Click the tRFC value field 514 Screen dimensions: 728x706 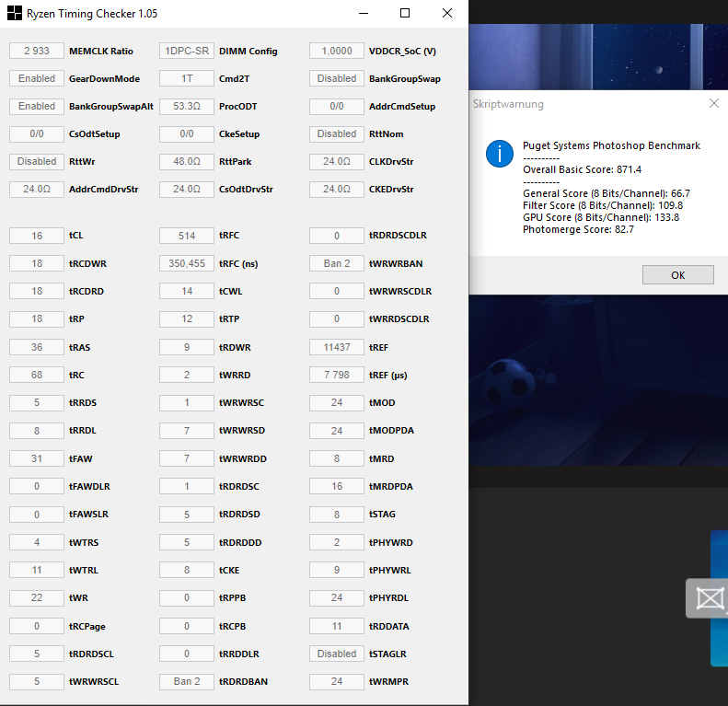tap(187, 236)
